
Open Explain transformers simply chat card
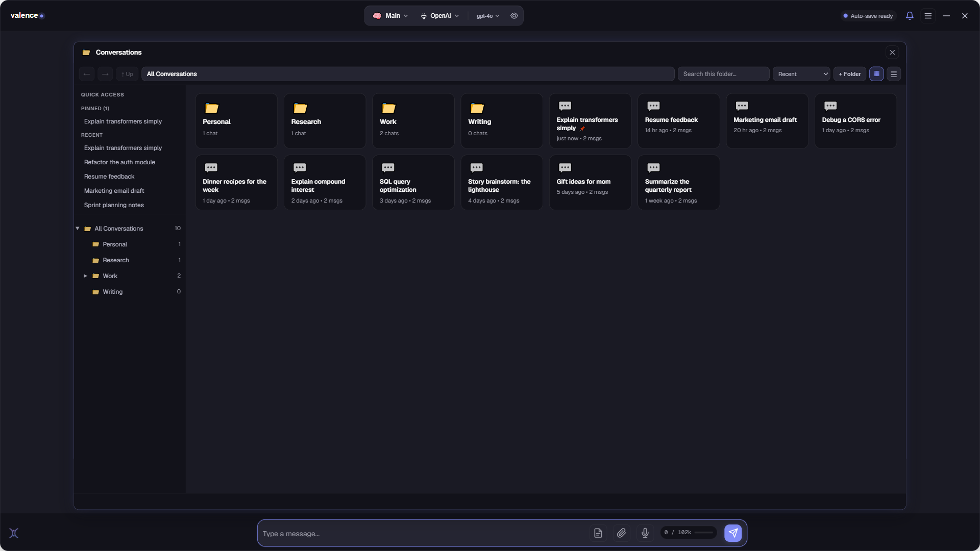tap(590, 121)
